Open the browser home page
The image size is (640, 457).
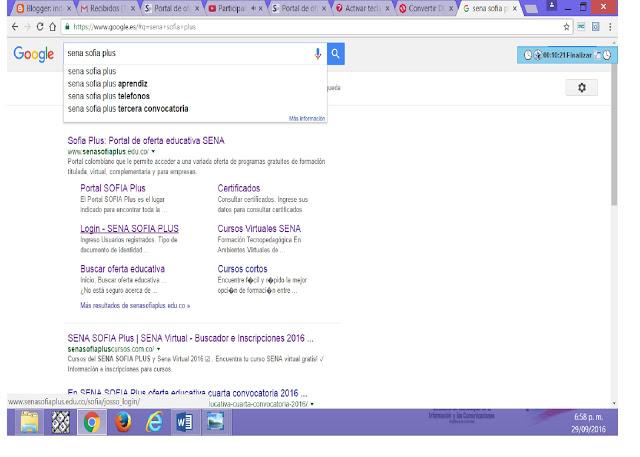click(52, 27)
